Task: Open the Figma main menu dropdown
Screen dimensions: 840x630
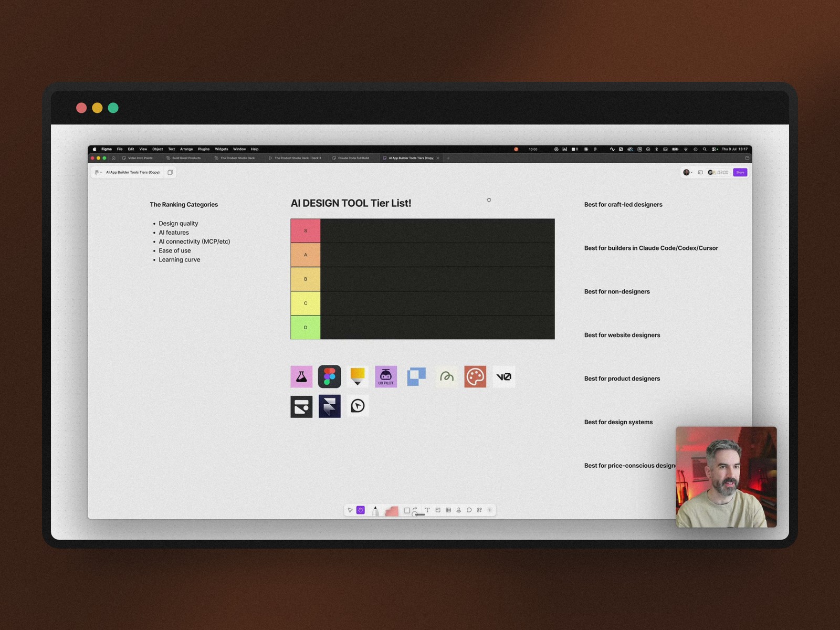Action: [98, 172]
